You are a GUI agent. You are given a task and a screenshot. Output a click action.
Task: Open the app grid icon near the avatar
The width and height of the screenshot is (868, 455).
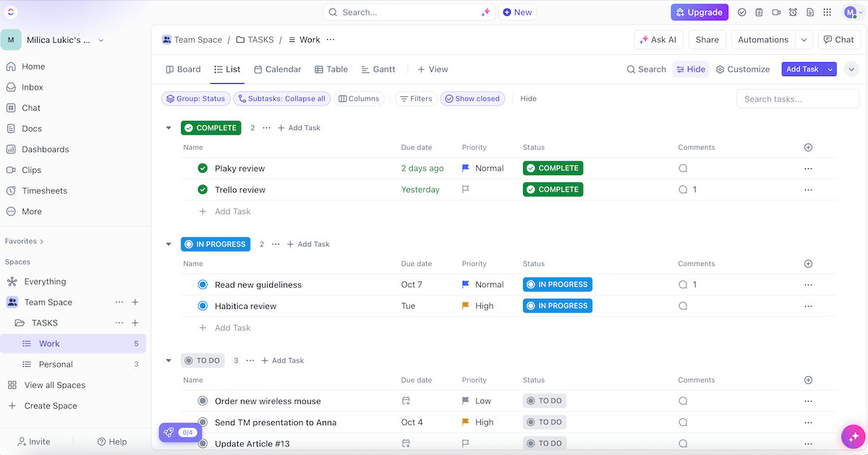[828, 12]
